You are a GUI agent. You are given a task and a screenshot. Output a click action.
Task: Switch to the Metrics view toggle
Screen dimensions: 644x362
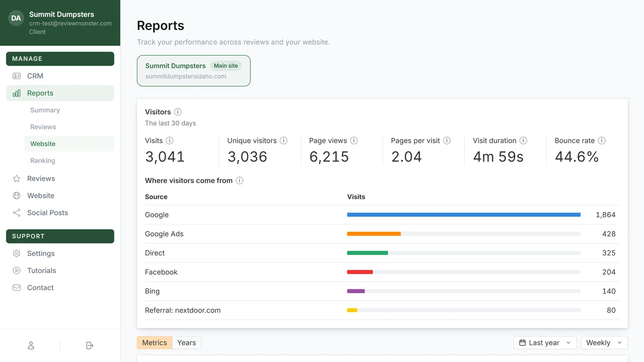(155, 343)
